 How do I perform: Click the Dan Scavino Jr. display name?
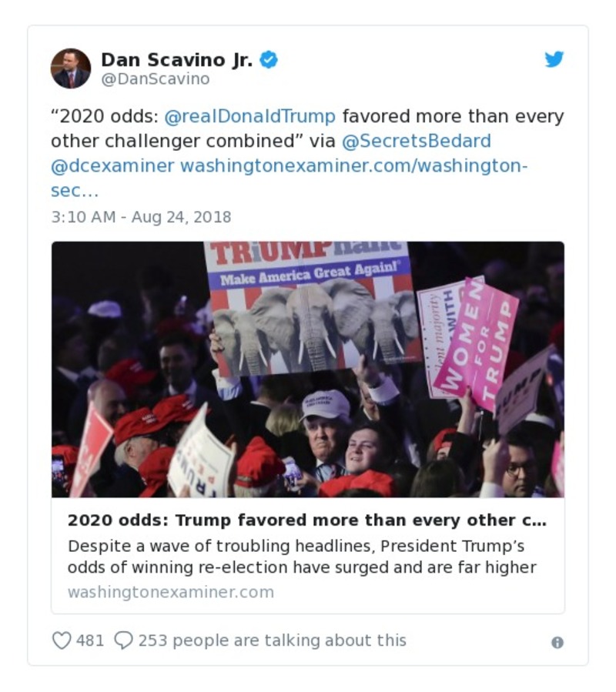[x=177, y=59]
